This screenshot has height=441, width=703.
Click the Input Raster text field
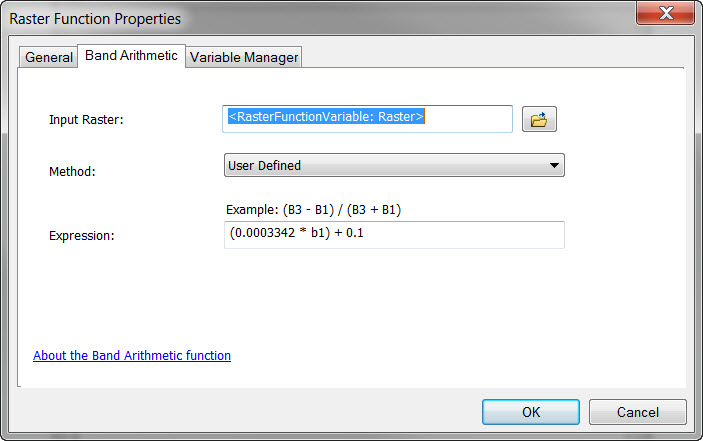coord(367,118)
